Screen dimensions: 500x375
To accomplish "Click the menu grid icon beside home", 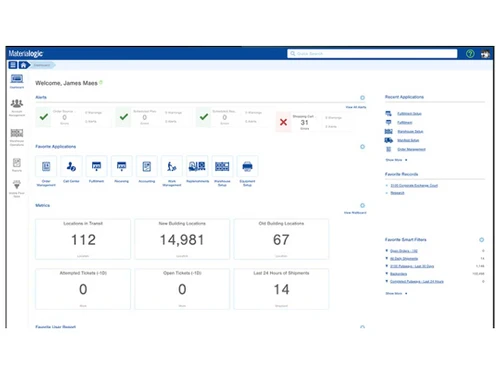I will 13,65.
